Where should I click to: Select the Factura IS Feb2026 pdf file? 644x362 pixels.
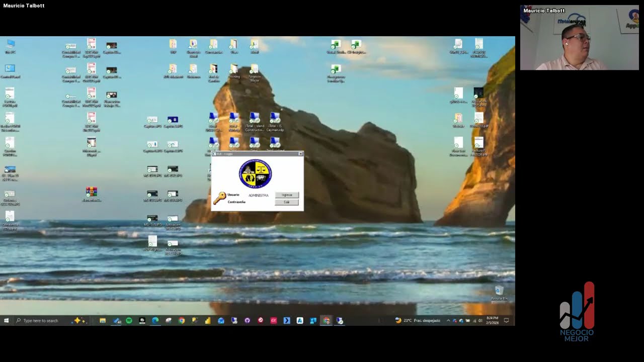tap(478, 146)
